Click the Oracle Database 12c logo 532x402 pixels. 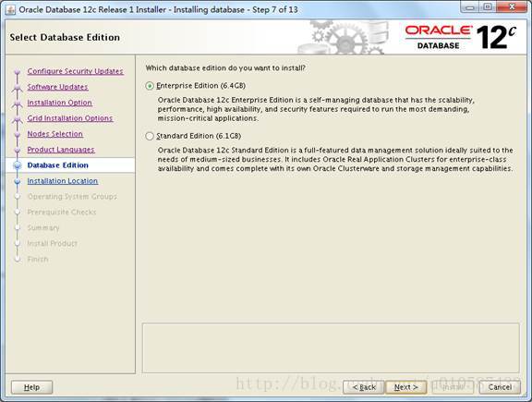[x=461, y=37]
